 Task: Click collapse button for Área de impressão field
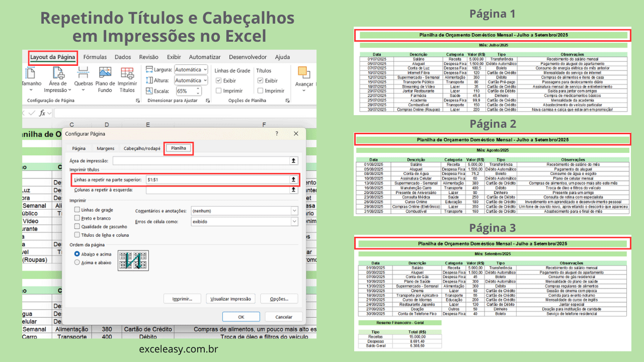tap(293, 161)
